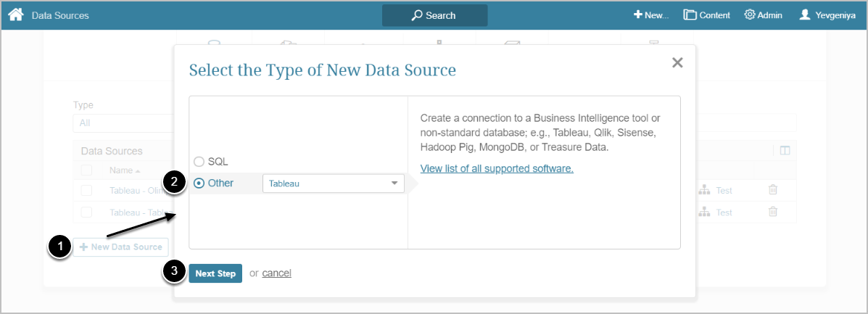
Task: Open the New... menu
Action: point(650,15)
